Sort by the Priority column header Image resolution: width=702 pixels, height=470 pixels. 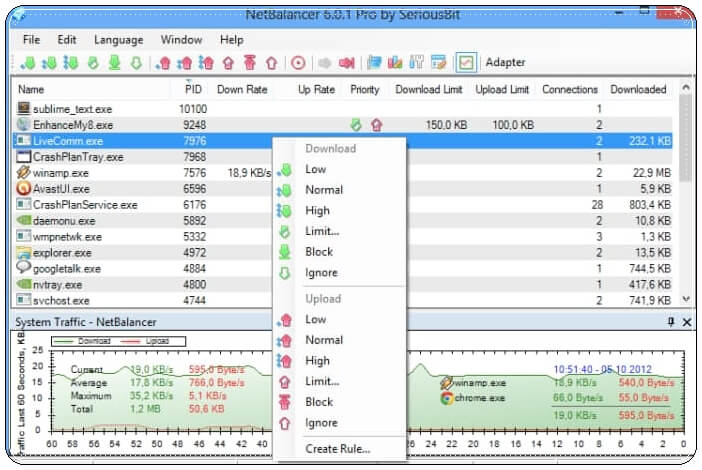(364, 89)
